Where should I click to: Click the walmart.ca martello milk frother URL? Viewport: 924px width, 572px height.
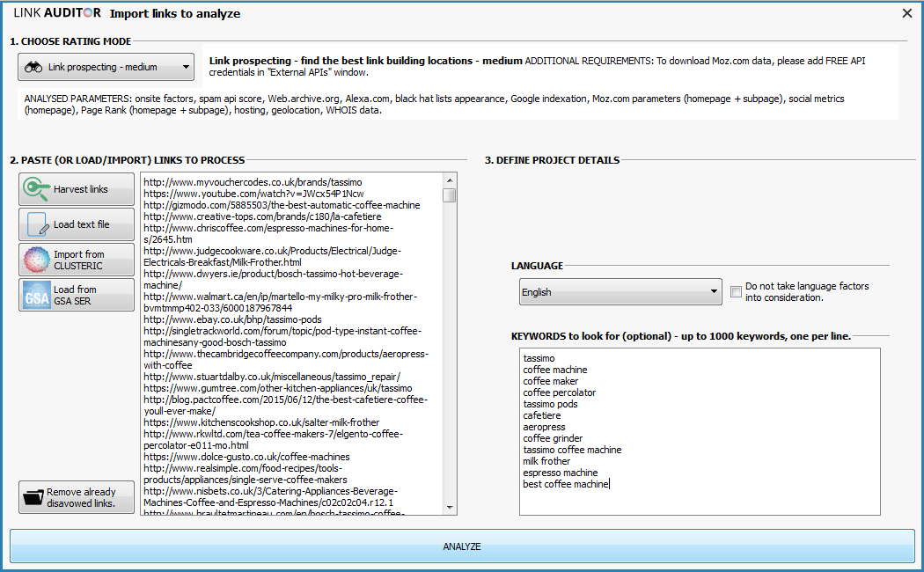pyautogui.click(x=280, y=302)
